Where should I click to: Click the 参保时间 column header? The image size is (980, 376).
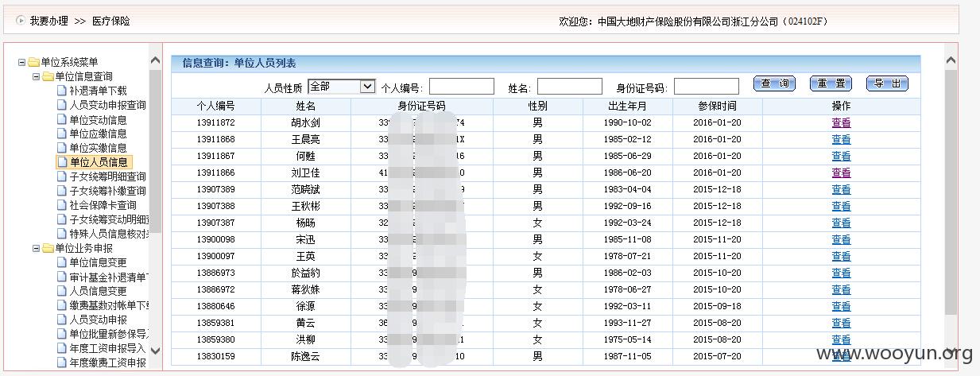pyautogui.click(x=718, y=106)
